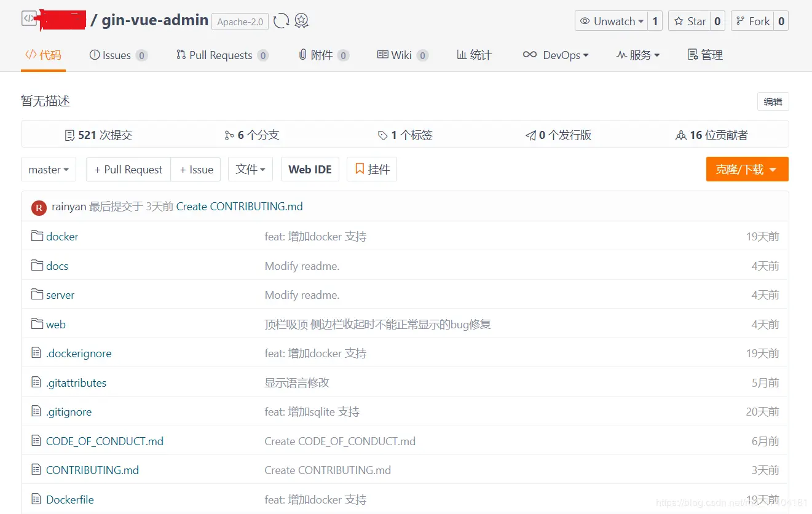Click the + Issue button
Viewport: 812px width, 514px height.
tap(197, 169)
